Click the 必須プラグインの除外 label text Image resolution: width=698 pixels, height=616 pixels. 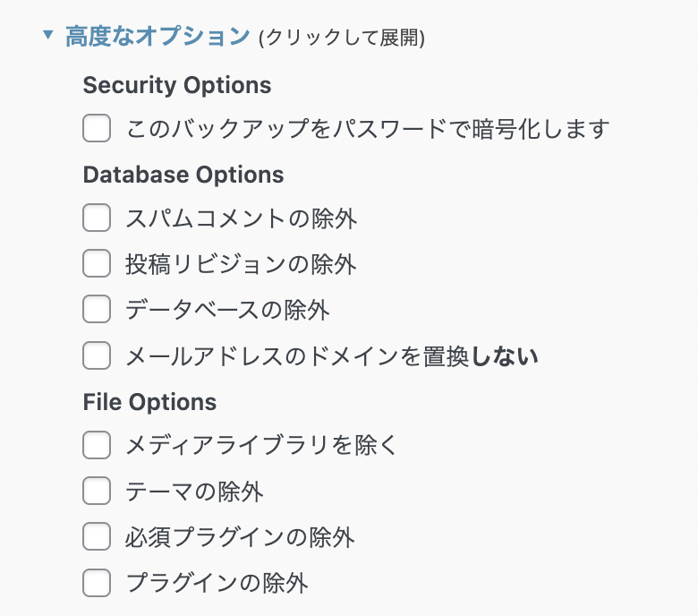coord(240,537)
